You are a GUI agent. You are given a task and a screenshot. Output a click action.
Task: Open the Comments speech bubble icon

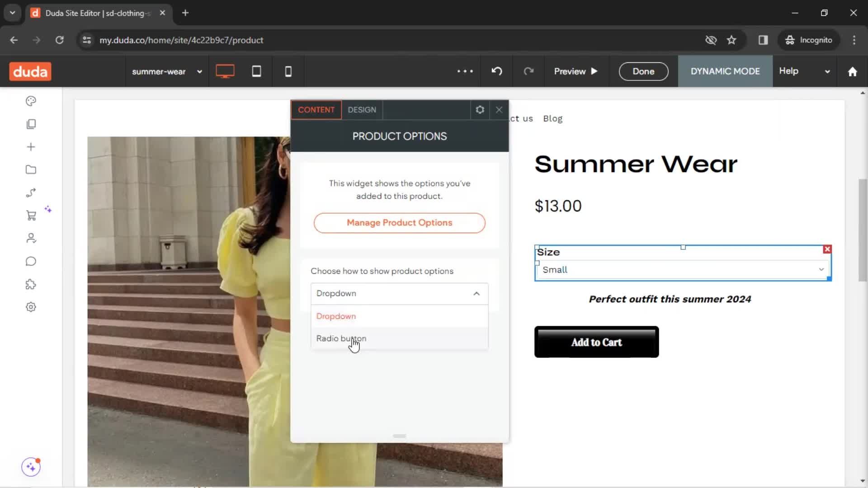pos(31,261)
